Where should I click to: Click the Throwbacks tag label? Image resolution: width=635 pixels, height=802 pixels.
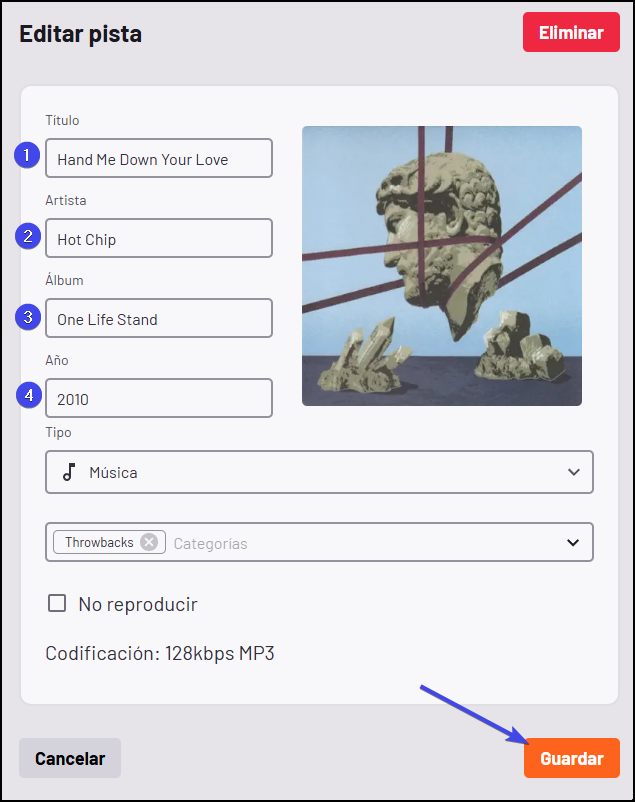click(99, 542)
